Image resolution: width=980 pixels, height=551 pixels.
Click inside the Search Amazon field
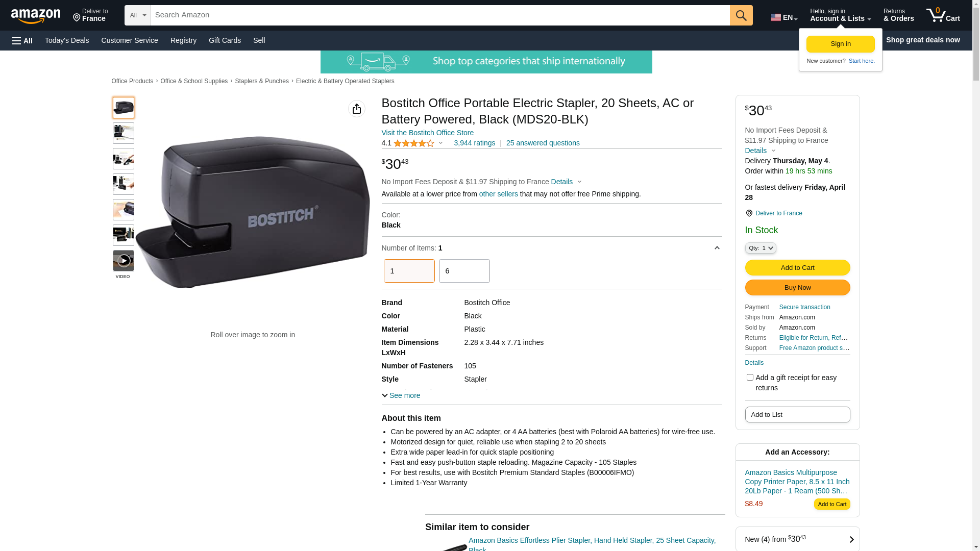coord(439,15)
